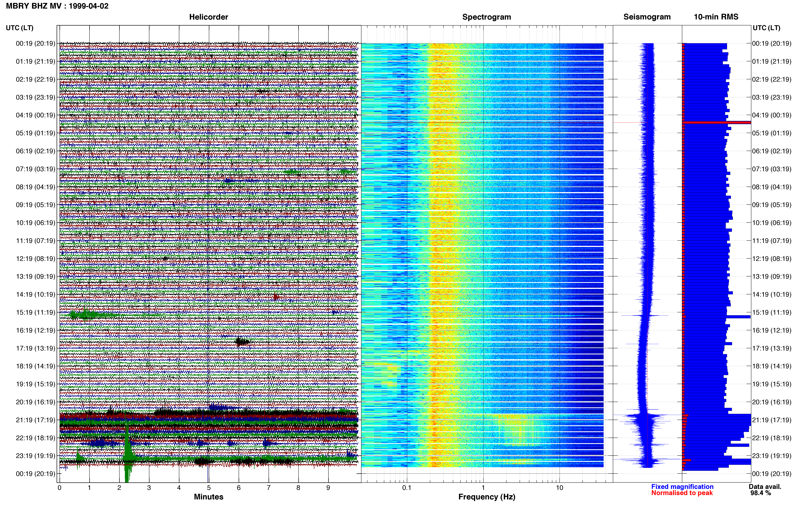Click left time label 12:19 (08:19)
This screenshot has width=812, height=508.
click(x=36, y=259)
